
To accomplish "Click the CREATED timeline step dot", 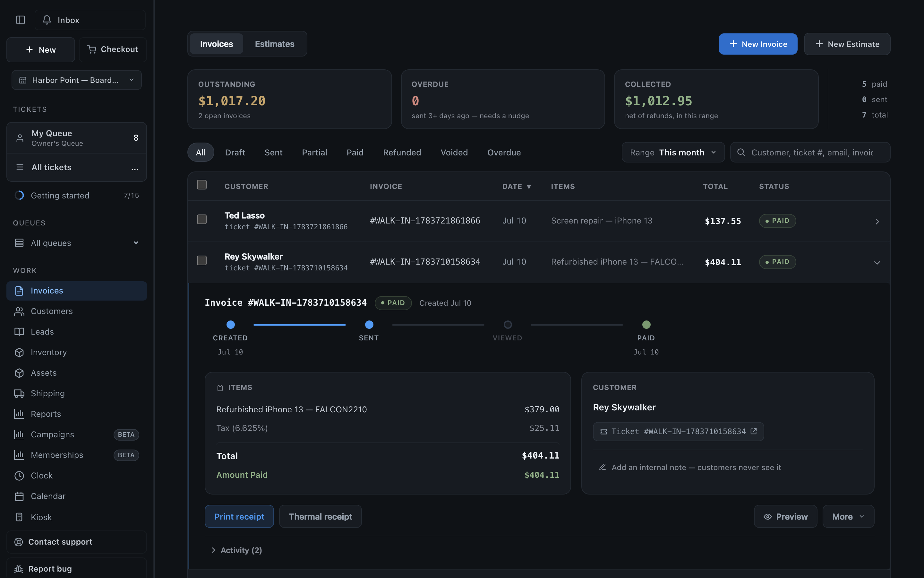I will coord(231,325).
